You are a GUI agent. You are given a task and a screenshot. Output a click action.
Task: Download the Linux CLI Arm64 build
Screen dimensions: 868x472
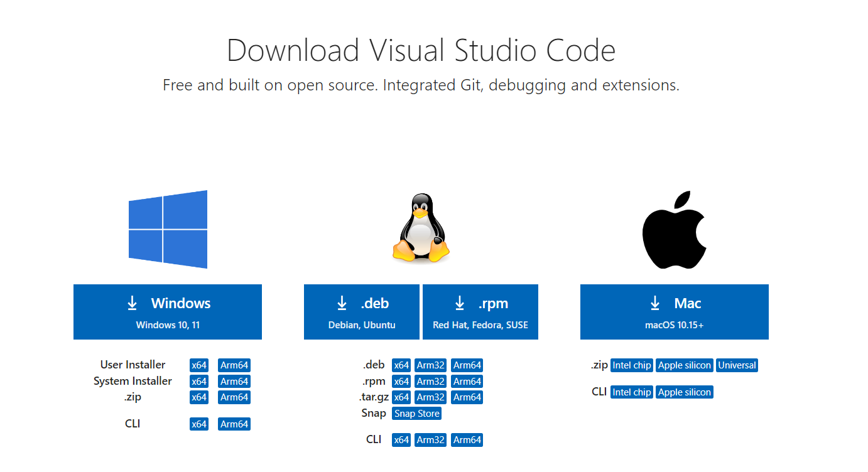(x=467, y=440)
